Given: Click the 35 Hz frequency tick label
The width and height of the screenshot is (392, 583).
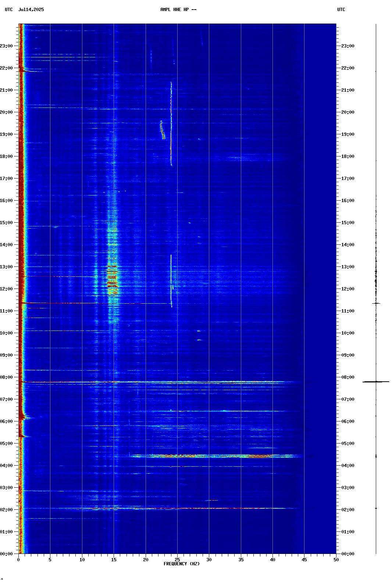Looking at the screenshot, I should click(241, 560).
